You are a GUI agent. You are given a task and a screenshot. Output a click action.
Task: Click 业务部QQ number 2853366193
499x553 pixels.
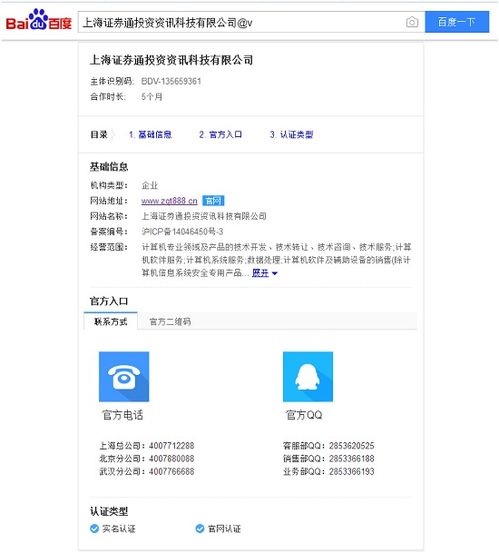tap(352, 472)
